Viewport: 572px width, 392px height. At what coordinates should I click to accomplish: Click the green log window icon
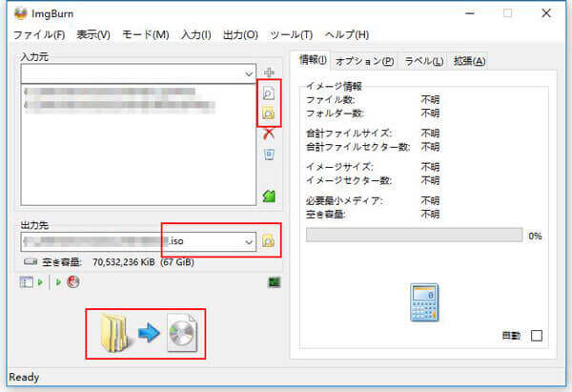pyautogui.click(x=275, y=282)
